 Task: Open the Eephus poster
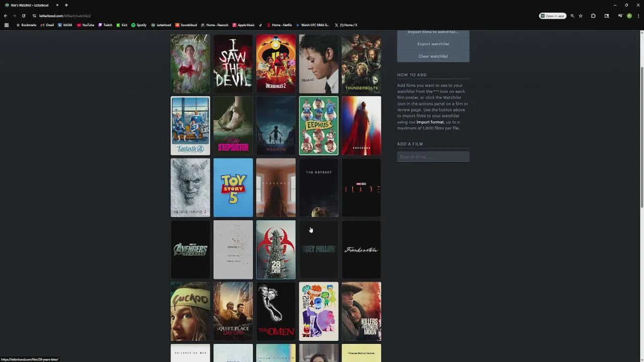point(318,126)
